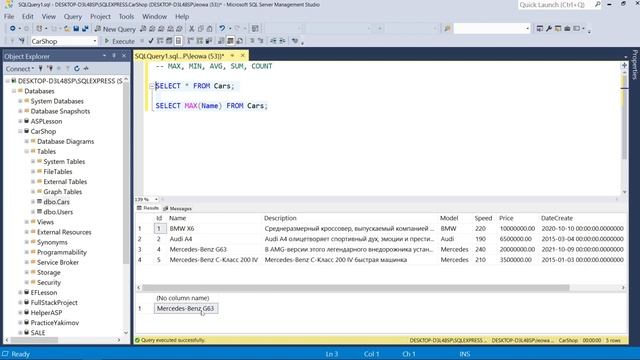The height and width of the screenshot is (360, 640).
Task: Click Increase Indent icon
Action: point(282,41)
